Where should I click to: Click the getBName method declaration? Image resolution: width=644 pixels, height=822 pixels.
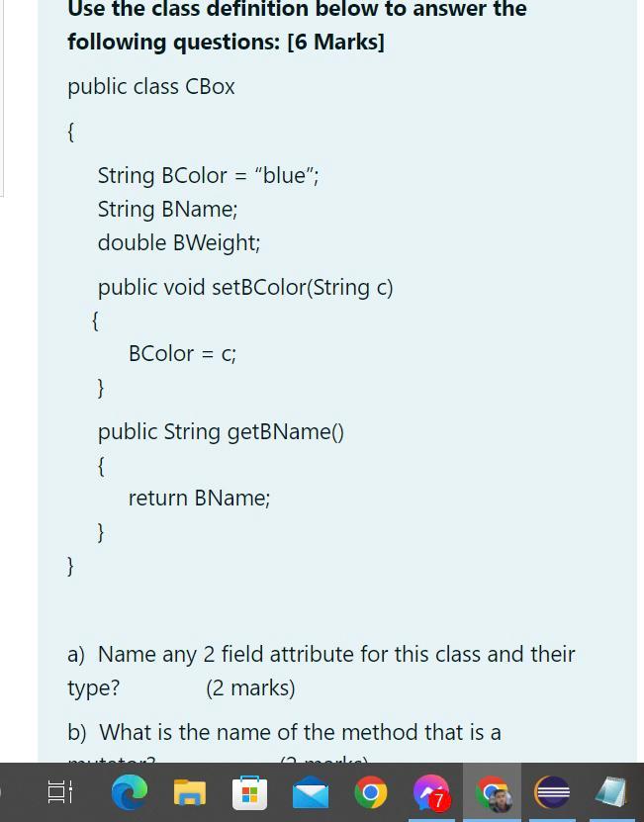coord(221,431)
